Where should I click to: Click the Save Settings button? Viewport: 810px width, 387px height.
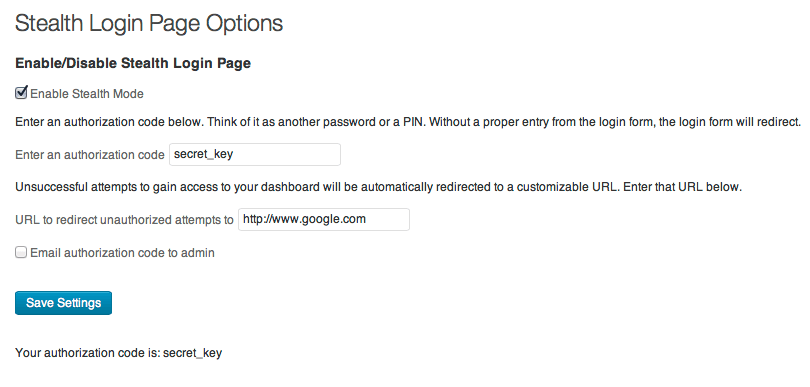tap(64, 303)
